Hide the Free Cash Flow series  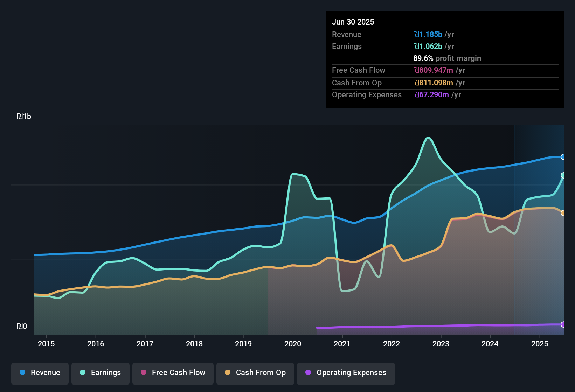point(173,373)
